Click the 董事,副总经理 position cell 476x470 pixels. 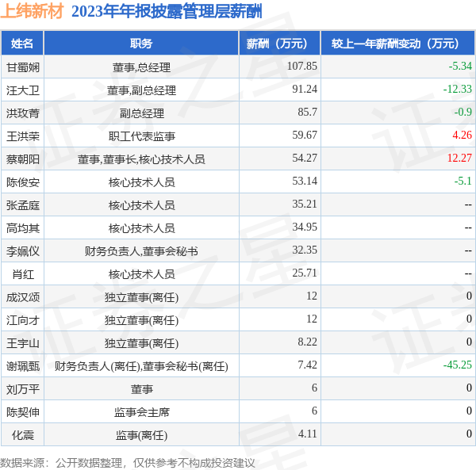(141, 90)
